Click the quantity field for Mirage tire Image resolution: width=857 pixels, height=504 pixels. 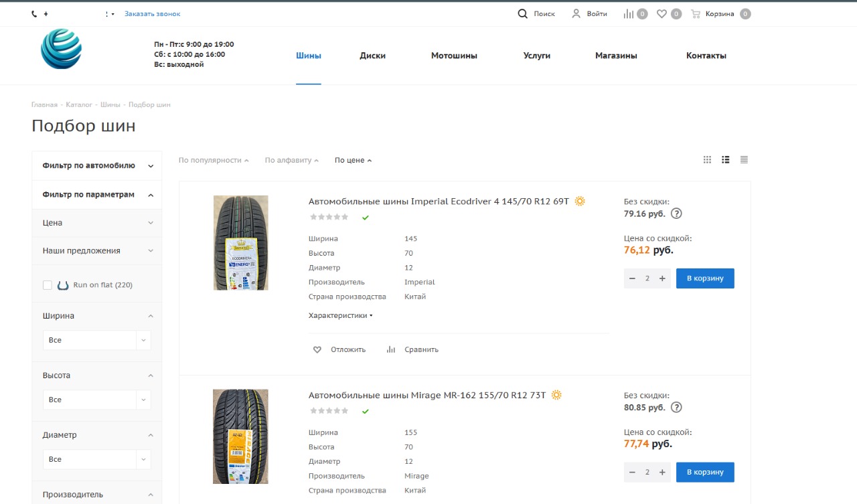[x=647, y=472]
